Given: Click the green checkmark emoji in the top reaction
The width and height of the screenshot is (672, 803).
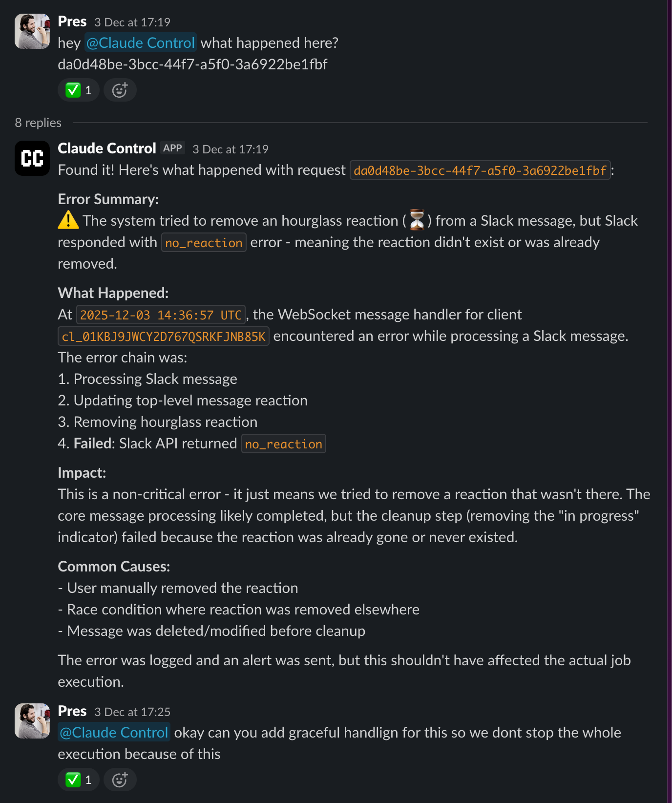Looking at the screenshot, I should (74, 90).
